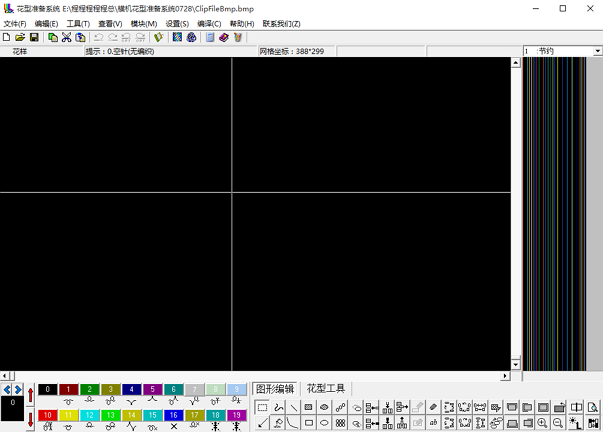The image size is (603, 432).
Task: Select the arc curve tool
Action: point(293,423)
